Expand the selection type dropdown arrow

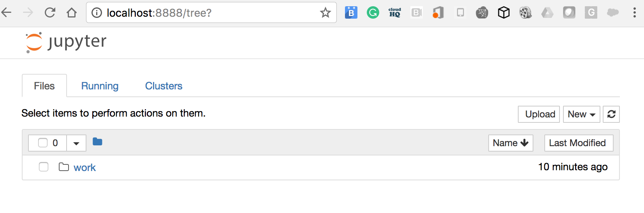coord(76,143)
